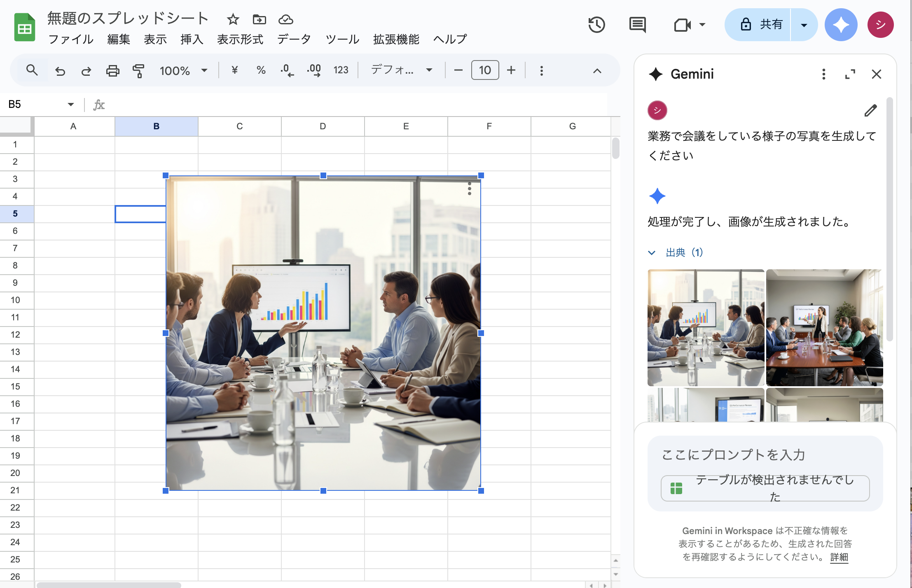The width and height of the screenshot is (912, 588).
Task: Open version history clock icon
Action: pyautogui.click(x=596, y=25)
